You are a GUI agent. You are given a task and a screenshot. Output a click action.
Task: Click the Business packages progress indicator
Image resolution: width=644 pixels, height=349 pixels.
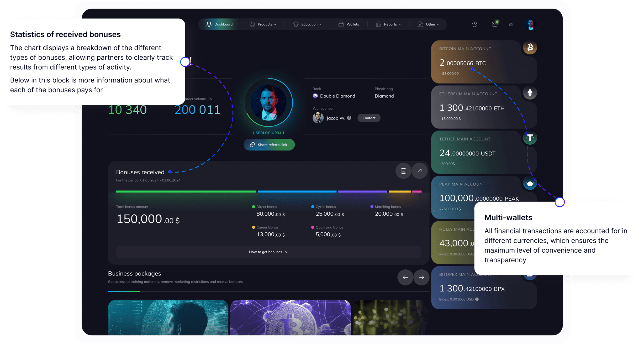click(124, 291)
